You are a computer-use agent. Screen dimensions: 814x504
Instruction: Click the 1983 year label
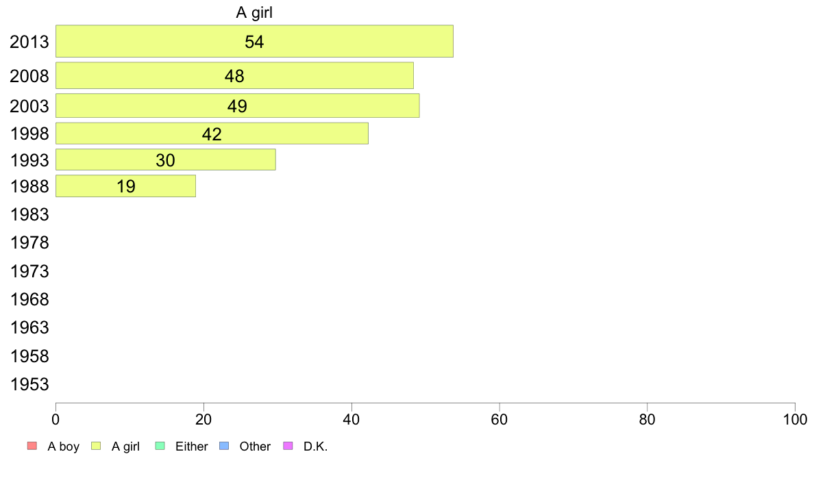[29, 214]
